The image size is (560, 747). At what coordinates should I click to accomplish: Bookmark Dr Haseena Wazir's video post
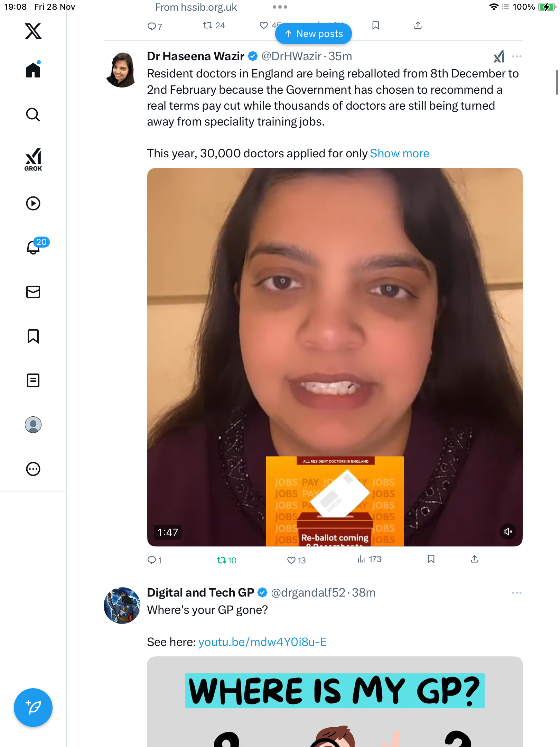[431, 559]
